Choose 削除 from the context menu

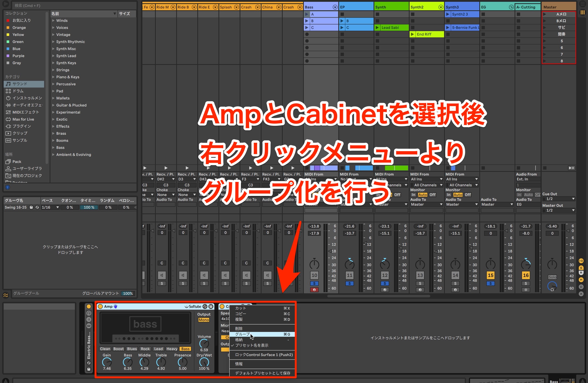pyautogui.click(x=262, y=329)
